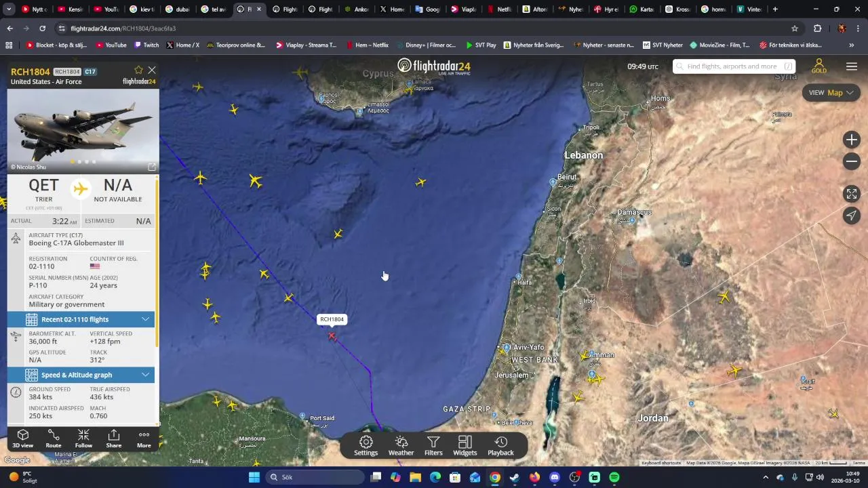Image resolution: width=868 pixels, height=488 pixels.
Task: Open Windows Start menu
Action: tap(254, 477)
